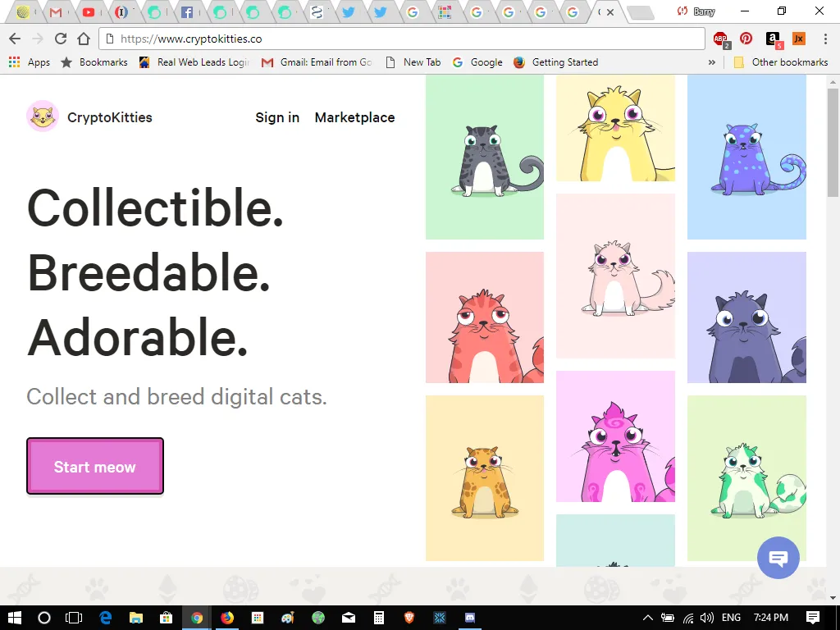Open the Google bookmark

point(477,62)
